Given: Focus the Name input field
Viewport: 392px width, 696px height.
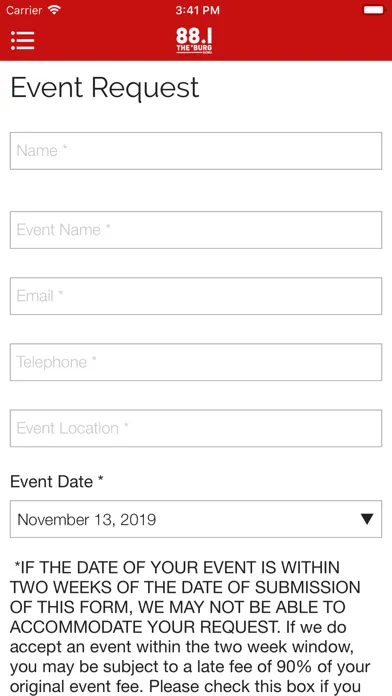Looking at the screenshot, I should [196, 151].
